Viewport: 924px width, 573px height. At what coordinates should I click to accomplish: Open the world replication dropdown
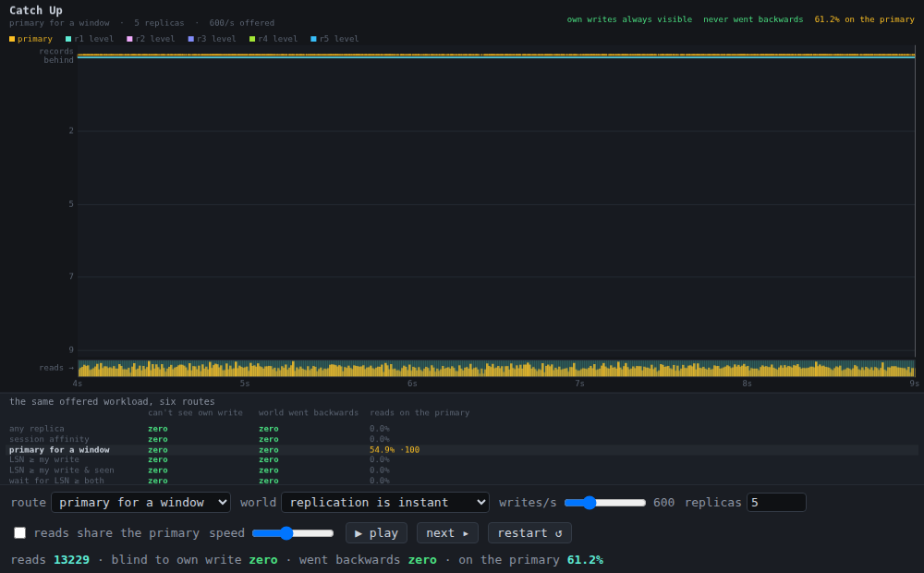point(385,502)
